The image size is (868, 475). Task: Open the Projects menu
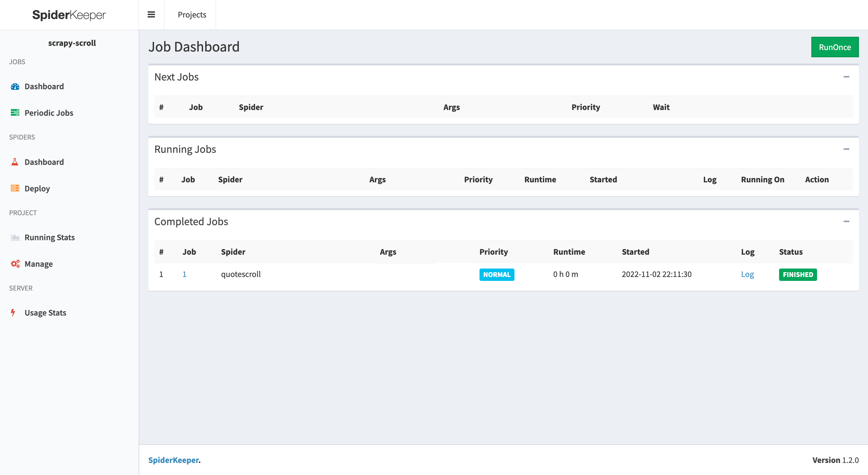click(192, 14)
